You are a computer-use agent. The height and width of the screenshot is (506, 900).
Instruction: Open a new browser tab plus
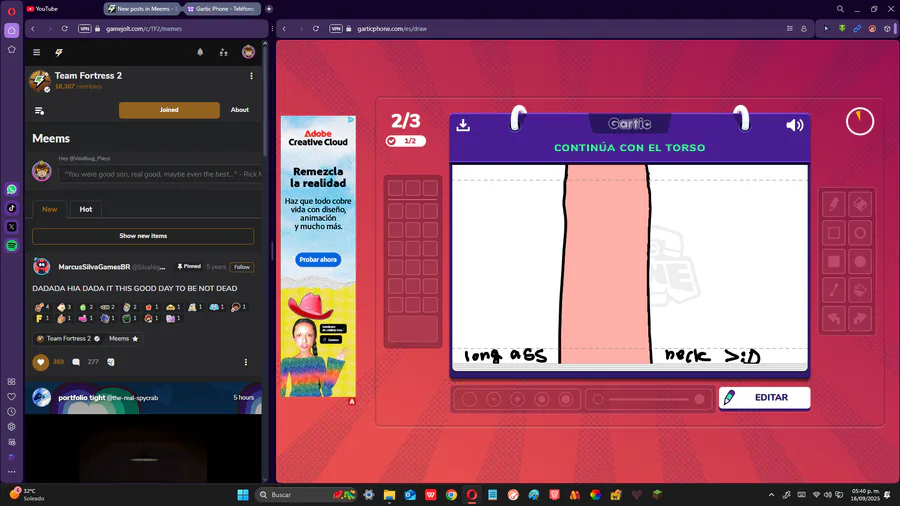(269, 9)
